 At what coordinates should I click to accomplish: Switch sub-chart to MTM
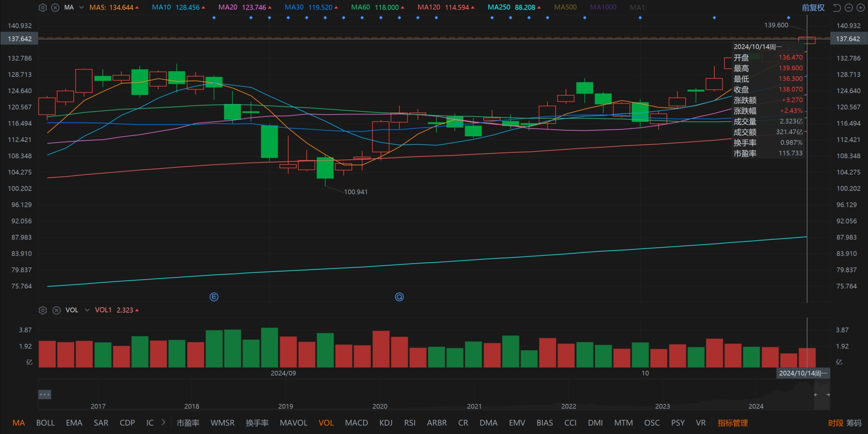(x=624, y=423)
